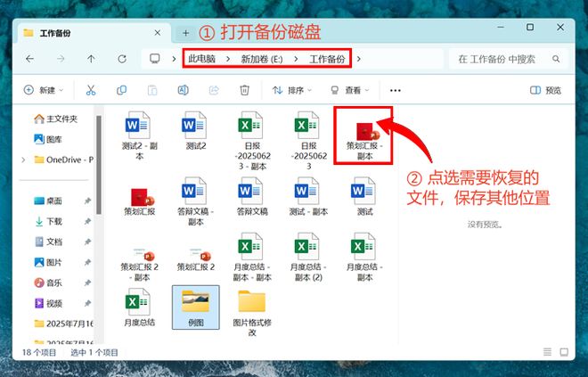Screen dimensions: 588x377
Task: Toggle the 预览 preview pane
Action: tap(545, 90)
